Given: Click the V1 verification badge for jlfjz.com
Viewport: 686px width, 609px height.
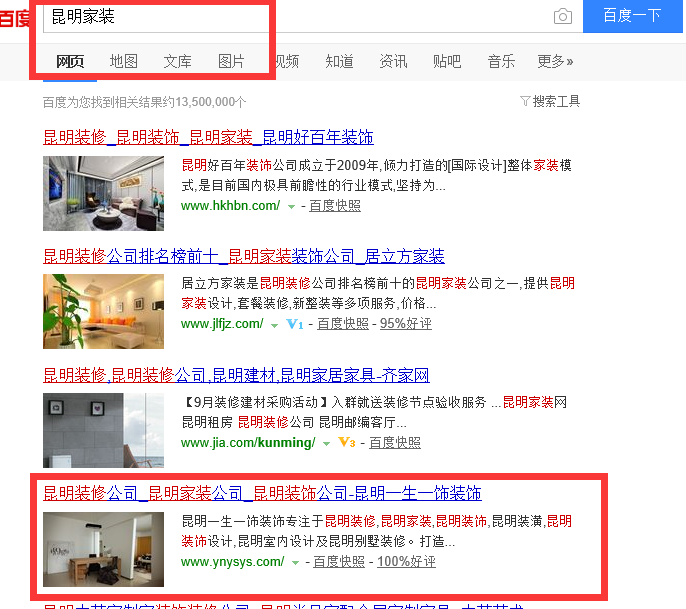Looking at the screenshot, I should [x=294, y=324].
